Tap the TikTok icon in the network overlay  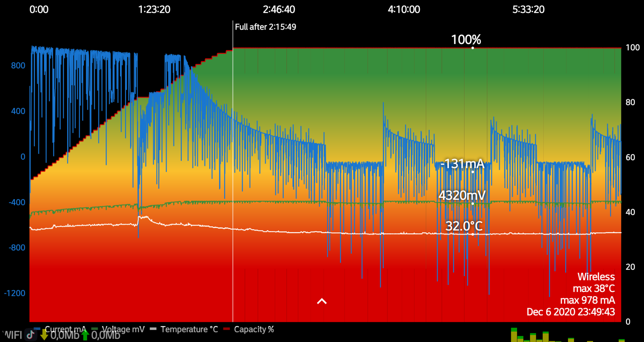pos(31,334)
